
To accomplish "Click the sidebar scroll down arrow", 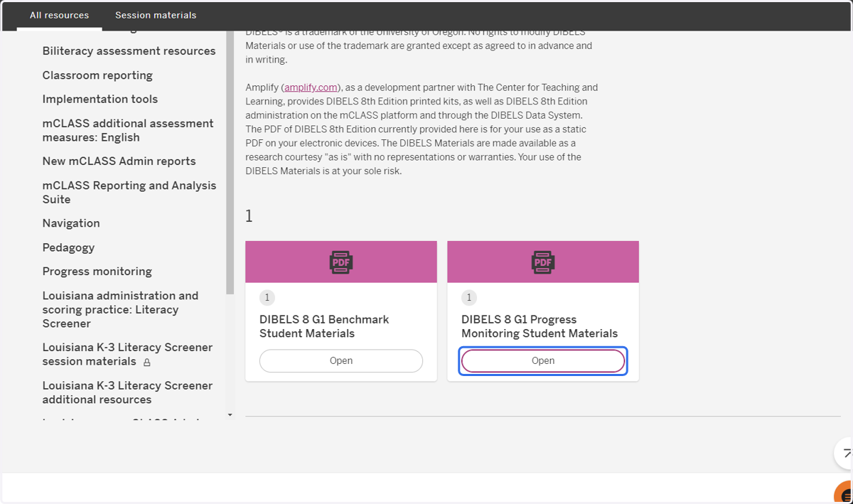I will [230, 414].
